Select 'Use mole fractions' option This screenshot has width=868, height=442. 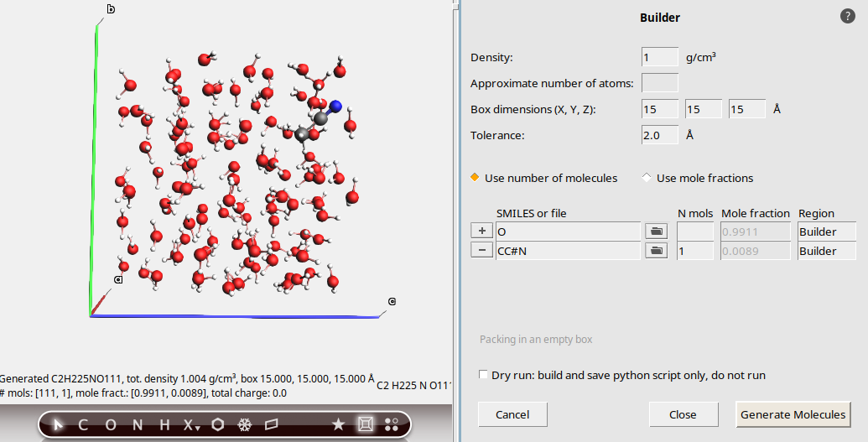click(x=647, y=178)
